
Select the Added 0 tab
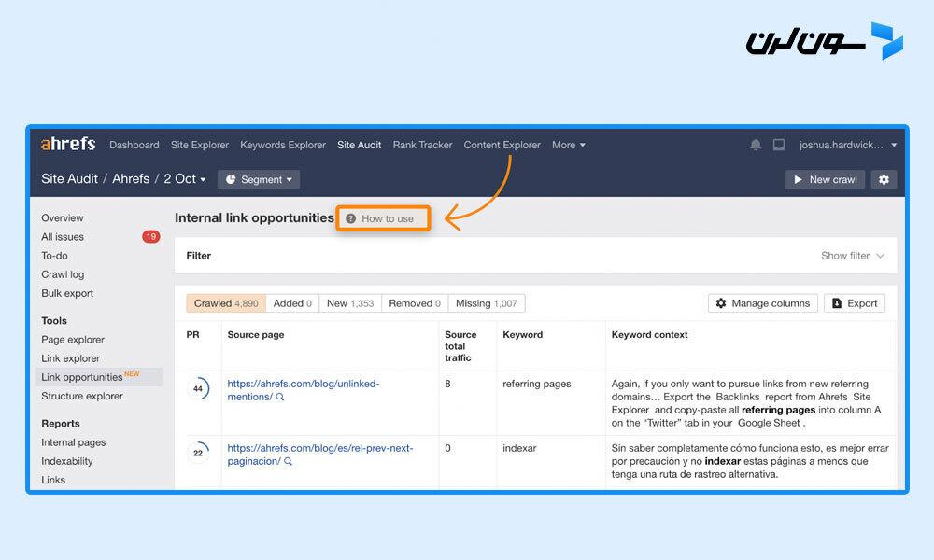pyautogui.click(x=292, y=303)
